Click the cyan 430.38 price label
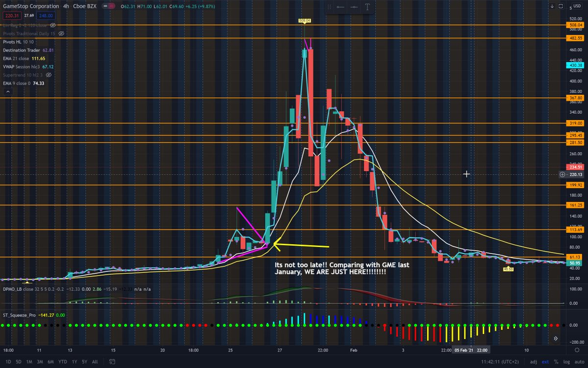This screenshot has width=588, height=368. click(575, 65)
